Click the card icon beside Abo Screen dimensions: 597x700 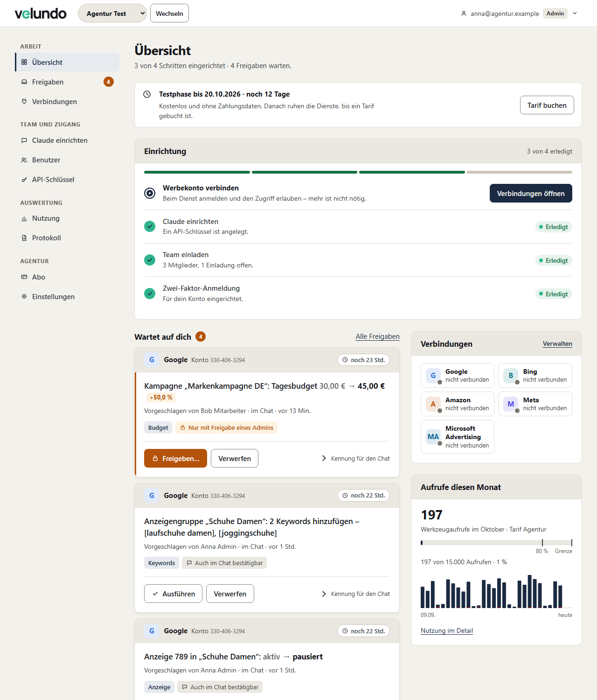[24, 277]
